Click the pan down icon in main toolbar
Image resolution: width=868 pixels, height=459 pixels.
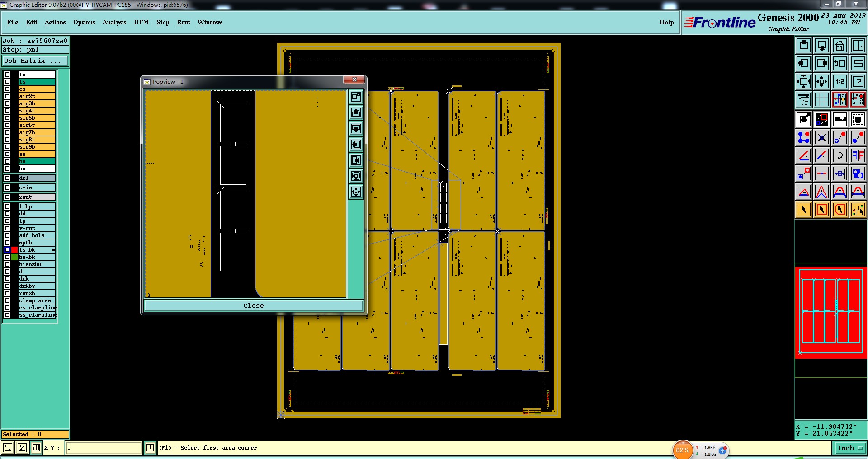(822, 45)
